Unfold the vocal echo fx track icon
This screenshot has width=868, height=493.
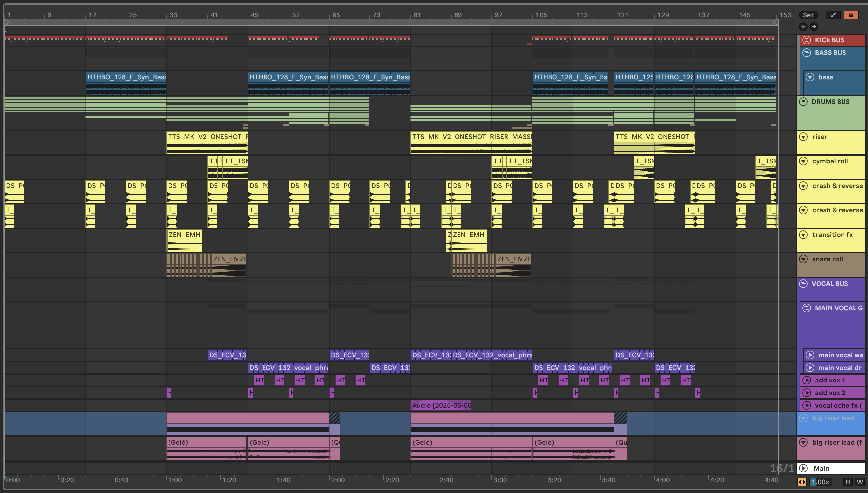807,405
